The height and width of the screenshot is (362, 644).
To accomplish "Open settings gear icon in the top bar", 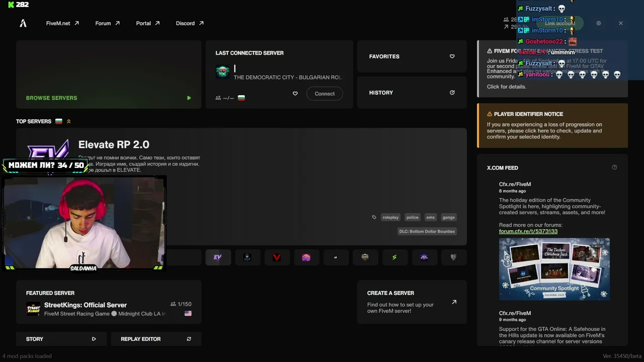I will pos(599,23).
